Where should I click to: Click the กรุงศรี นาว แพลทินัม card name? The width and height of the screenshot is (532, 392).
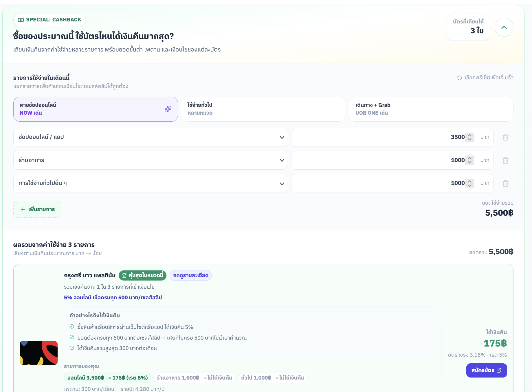pos(90,275)
